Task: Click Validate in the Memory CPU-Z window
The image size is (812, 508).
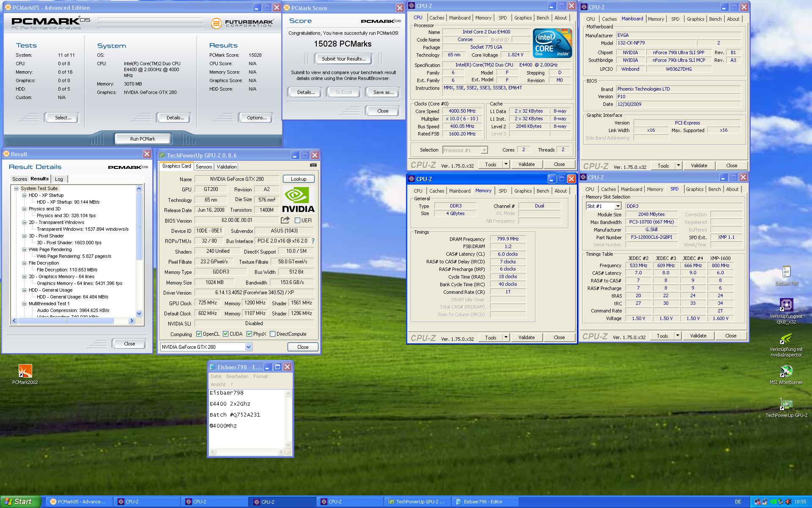Action: click(x=527, y=337)
